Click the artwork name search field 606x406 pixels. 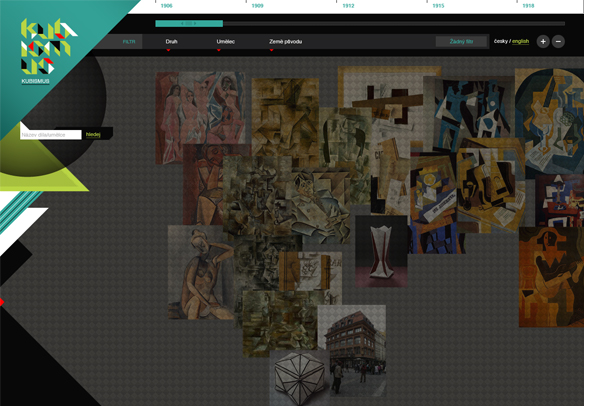tap(51, 134)
